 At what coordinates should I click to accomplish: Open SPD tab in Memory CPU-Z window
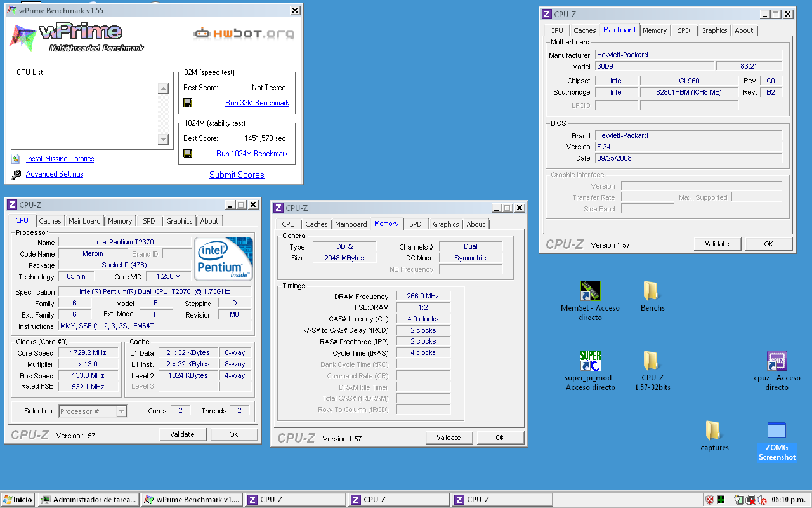(416, 224)
